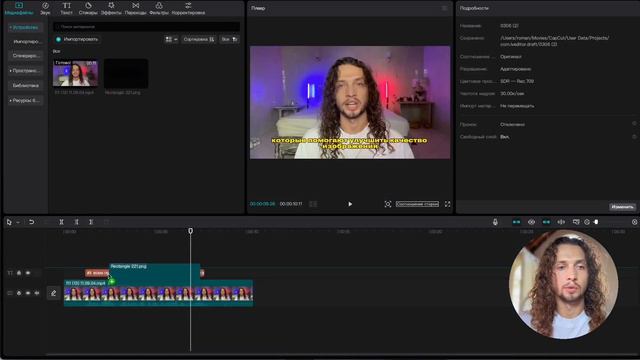This screenshot has width=640, height=360.
Task: Click the Прокси info icon
Action: pos(634,124)
